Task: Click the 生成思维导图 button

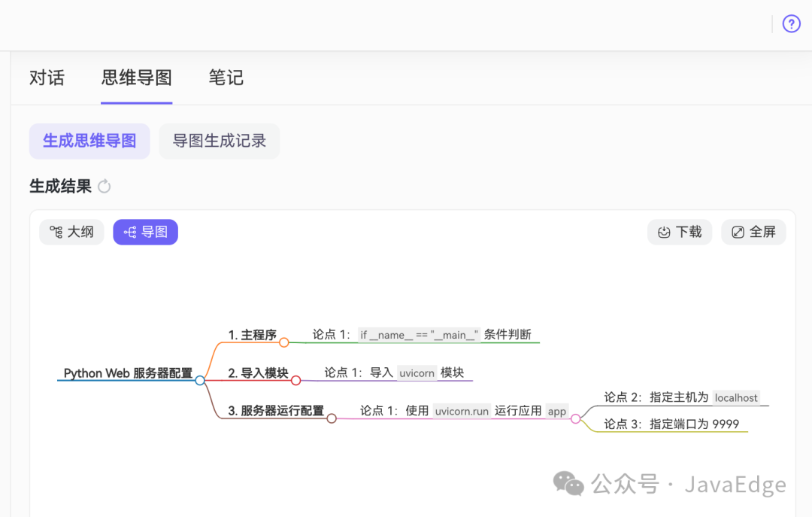Action: pos(89,141)
